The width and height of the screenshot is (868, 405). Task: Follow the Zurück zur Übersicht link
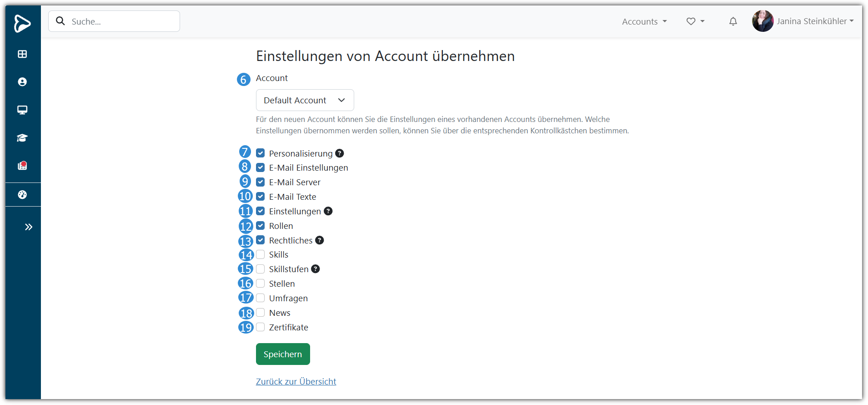296,381
